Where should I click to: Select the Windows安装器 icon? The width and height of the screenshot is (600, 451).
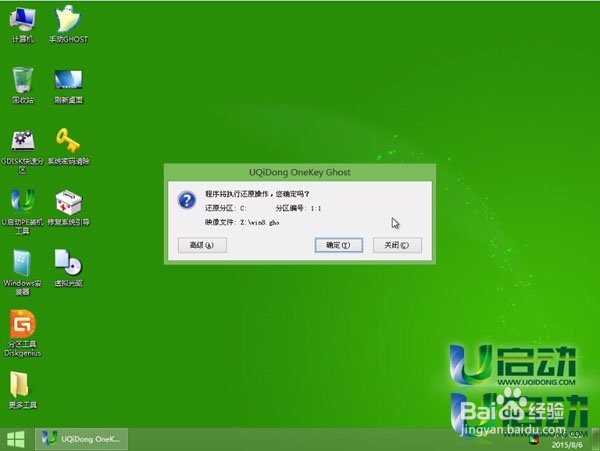(x=23, y=272)
